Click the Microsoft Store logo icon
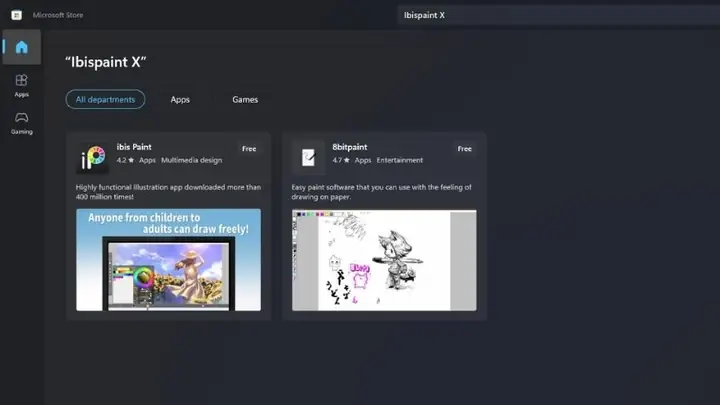 [17, 15]
